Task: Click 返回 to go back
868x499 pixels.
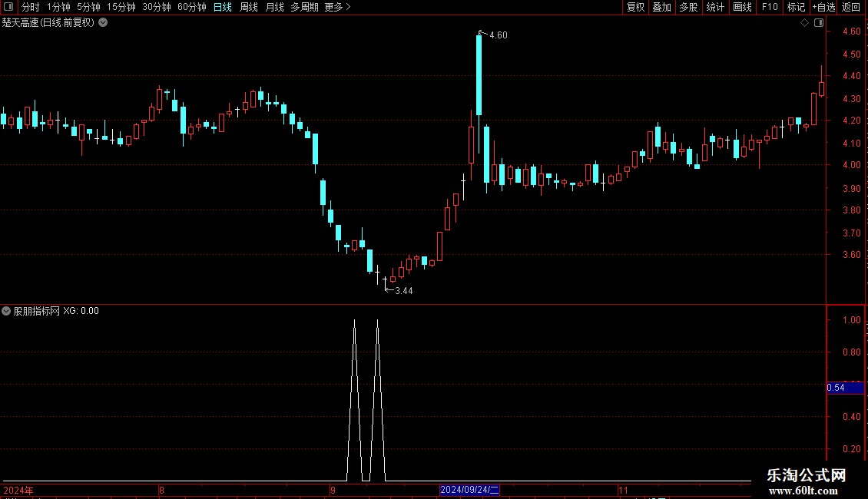Action: tap(851, 7)
